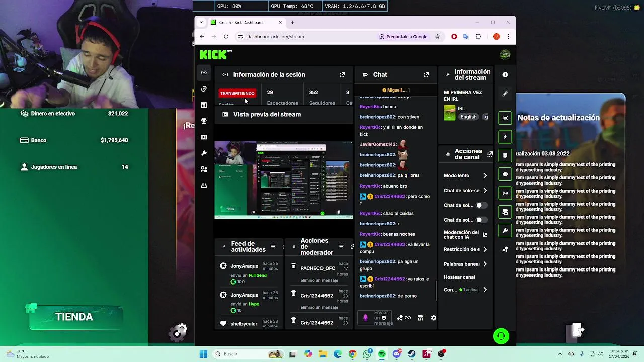Toggle the first Chat de sol... switch
The height and width of the screenshot is (362, 644).
481,205
